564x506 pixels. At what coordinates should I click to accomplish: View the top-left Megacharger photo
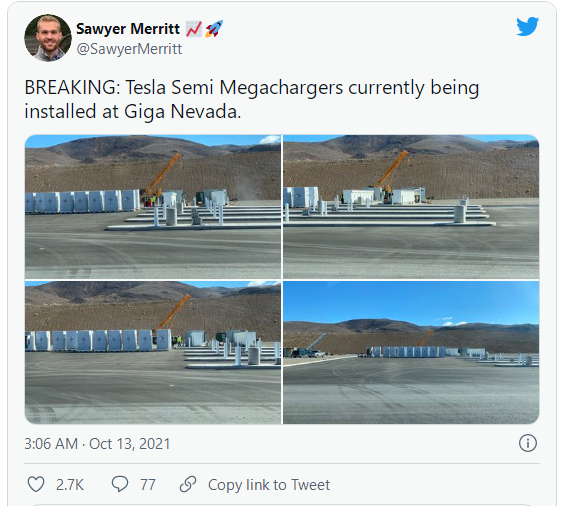point(153,207)
